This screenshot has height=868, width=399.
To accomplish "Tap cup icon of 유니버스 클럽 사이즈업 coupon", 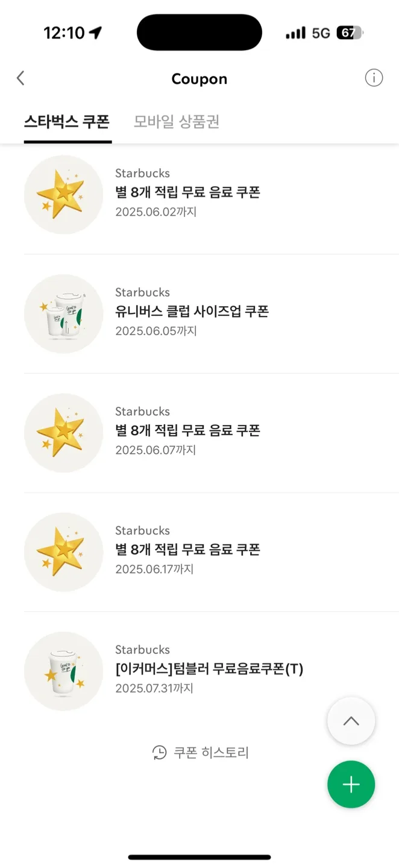I will point(63,314).
